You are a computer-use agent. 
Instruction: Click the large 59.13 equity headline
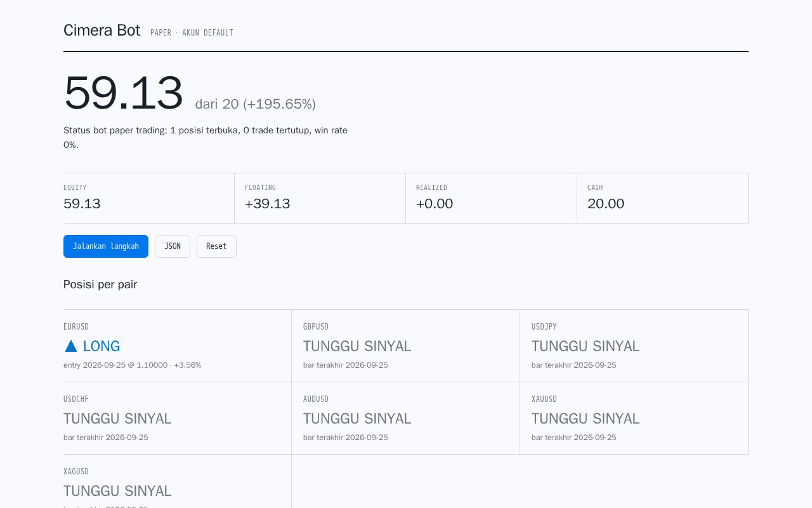(123, 93)
